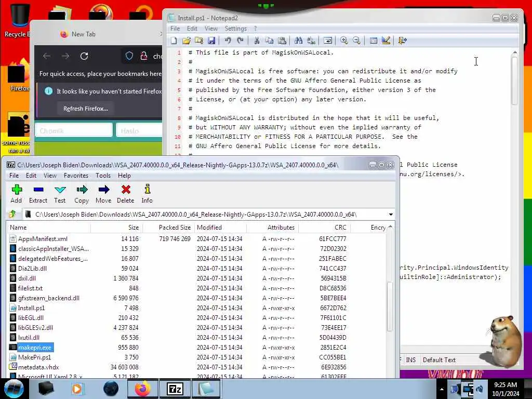Click the Find binoculars icon in Notepad2
The height and width of the screenshot is (399, 532).
(299, 41)
